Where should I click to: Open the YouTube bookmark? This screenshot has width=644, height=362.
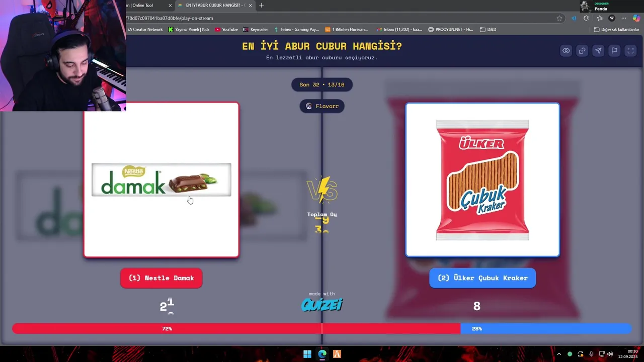pyautogui.click(x=226, y=30)
